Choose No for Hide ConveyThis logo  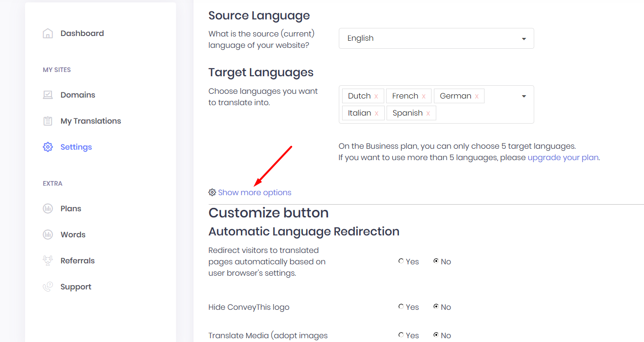436,306
